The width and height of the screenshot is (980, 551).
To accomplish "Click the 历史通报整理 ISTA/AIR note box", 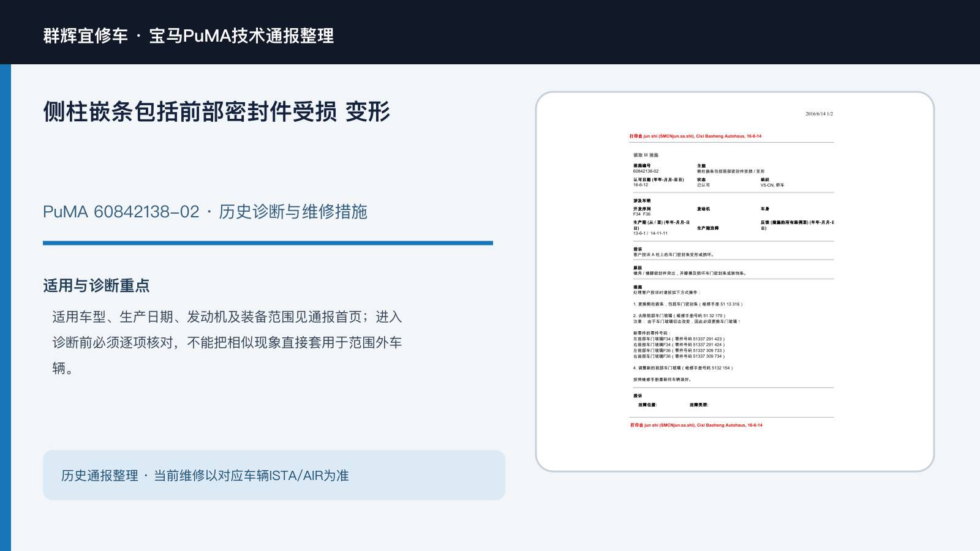I will point(274,475).
